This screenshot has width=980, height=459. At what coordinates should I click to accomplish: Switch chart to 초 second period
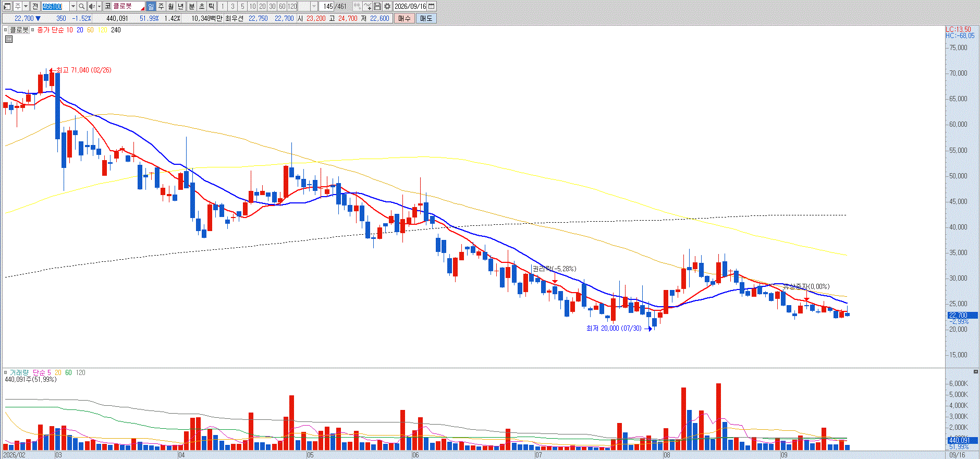click(x=202, y=6)
